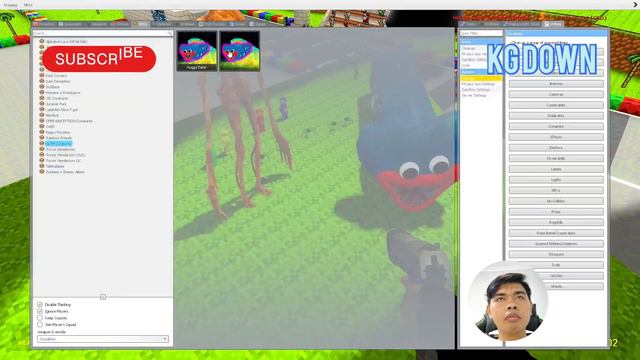This screenshot has height=360, width=640.
Task: Toggle the Disable Thinking checkbox
Action: point(40,304)
